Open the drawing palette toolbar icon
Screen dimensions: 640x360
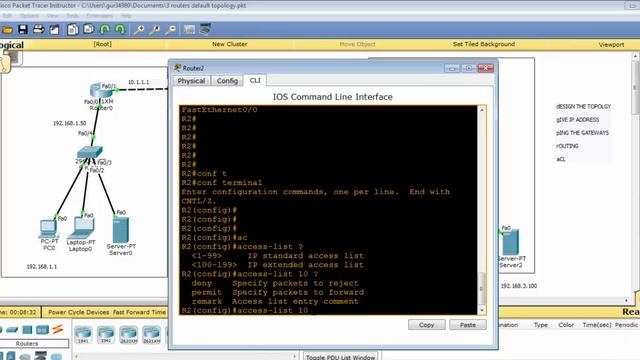coord(189,29)
